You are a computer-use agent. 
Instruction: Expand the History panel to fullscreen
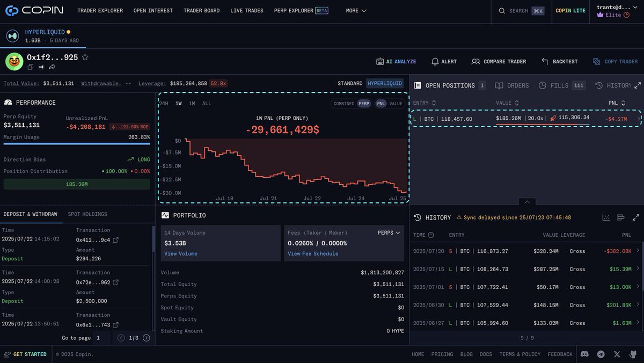tap(636, 217)
